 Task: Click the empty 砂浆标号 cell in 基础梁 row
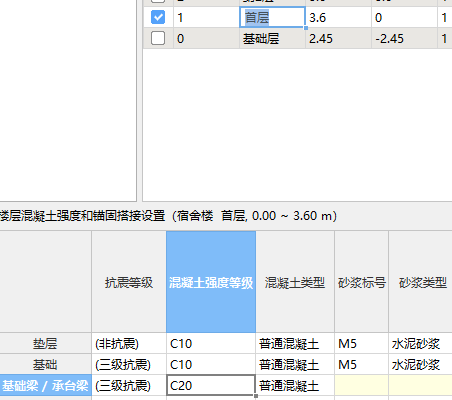click(362, 385)
